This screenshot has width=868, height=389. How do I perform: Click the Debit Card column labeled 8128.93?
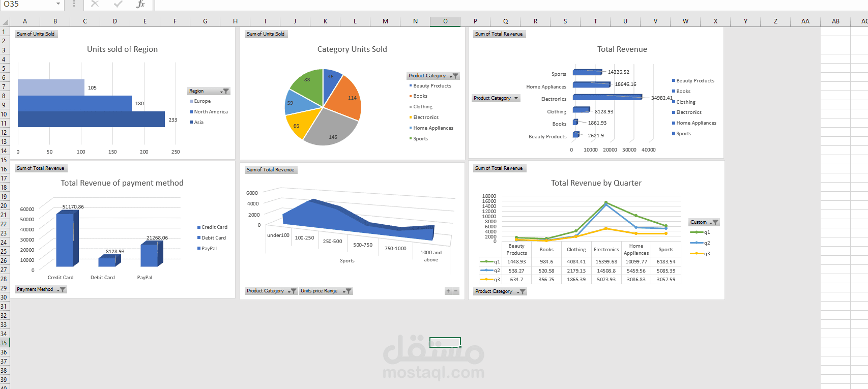tap(109, 261)
